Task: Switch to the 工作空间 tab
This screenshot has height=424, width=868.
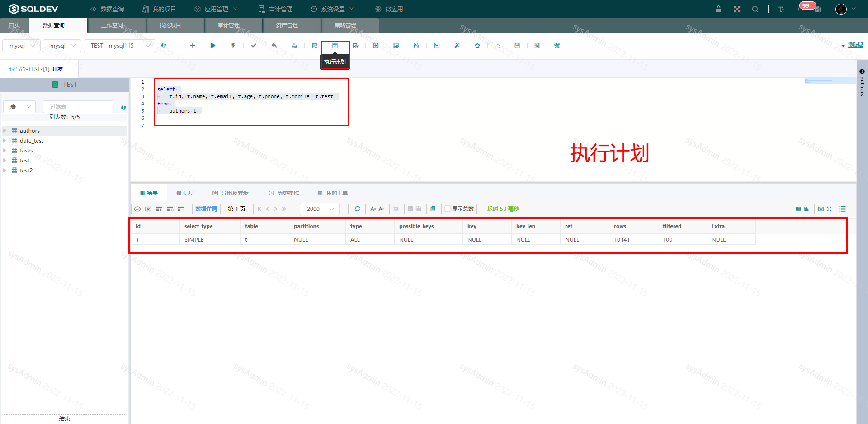Action: pyautogui.click(x=117, y=25)
